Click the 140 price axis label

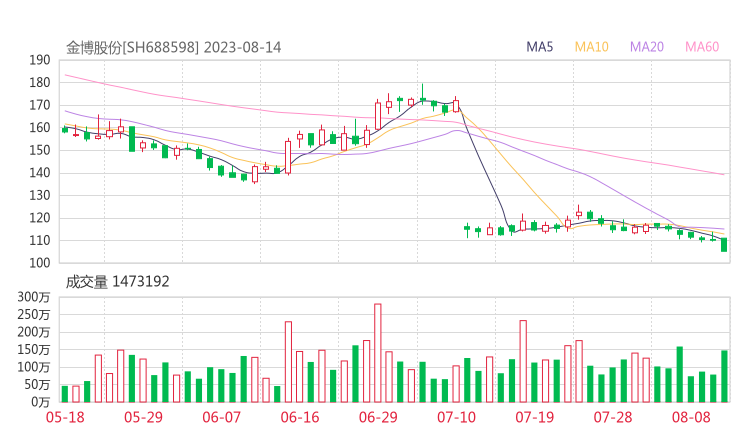(40, 173)
